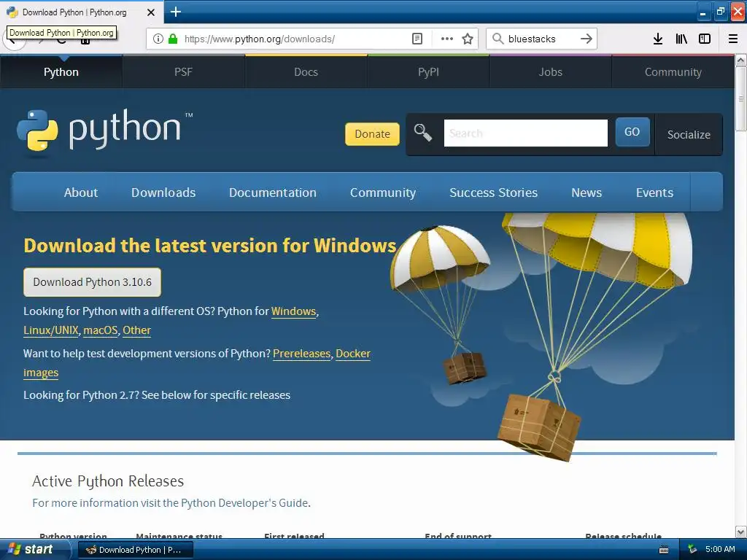Click the green padlock secure connection icon
Screen dimensions: 747x560
(x=173, y=39)
